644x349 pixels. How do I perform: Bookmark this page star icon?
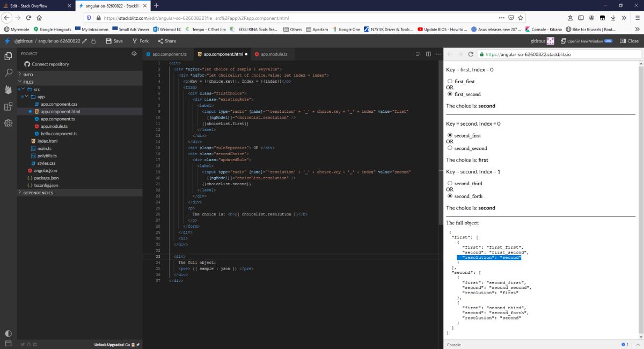[x=521, y=18]
